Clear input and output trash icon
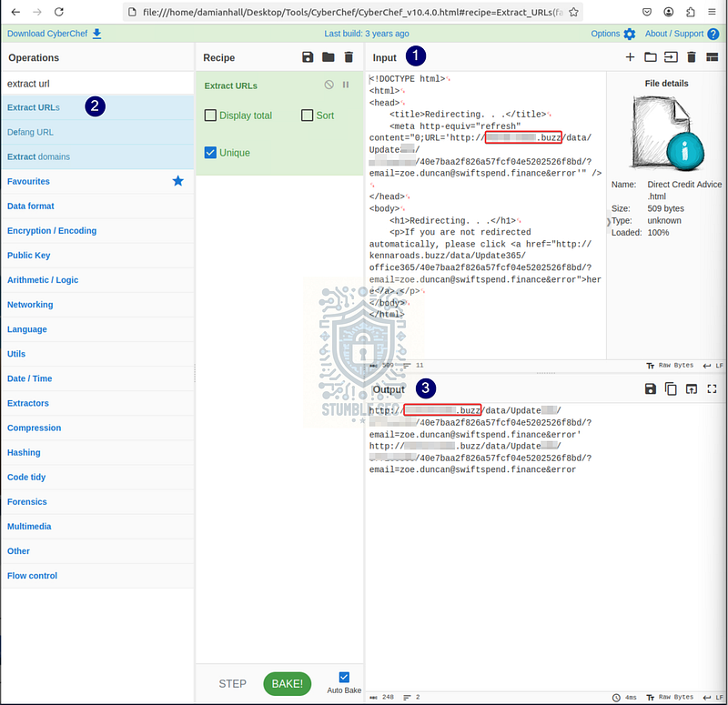728x705 pixels. click(692, 57)
